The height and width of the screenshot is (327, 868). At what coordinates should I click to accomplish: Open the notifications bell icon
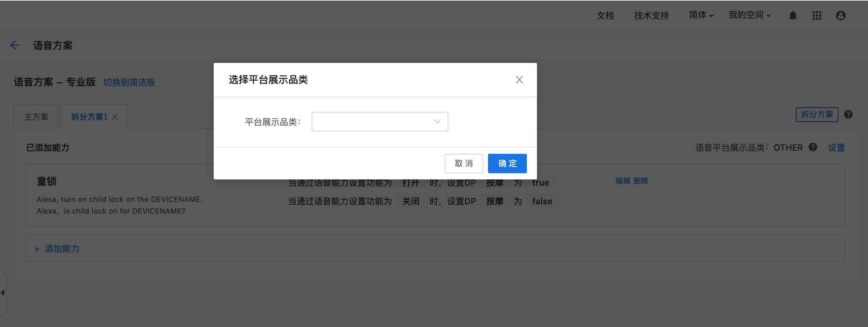[x=793, y=16]
